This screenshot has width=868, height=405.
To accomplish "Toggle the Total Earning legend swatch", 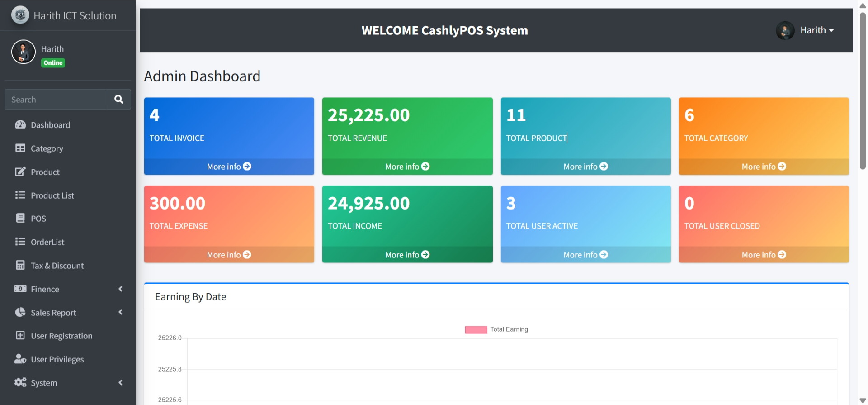I will (476, 329).
